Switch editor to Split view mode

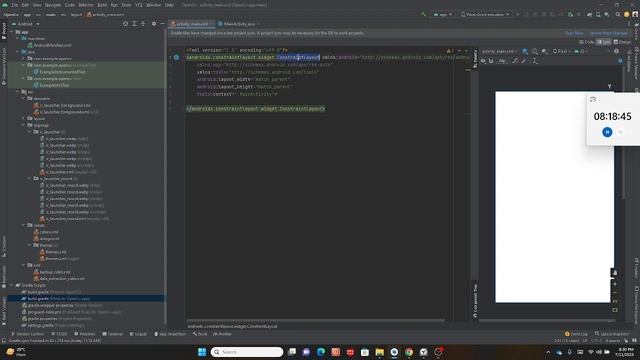pyautogui.click(x=604, y=42)
